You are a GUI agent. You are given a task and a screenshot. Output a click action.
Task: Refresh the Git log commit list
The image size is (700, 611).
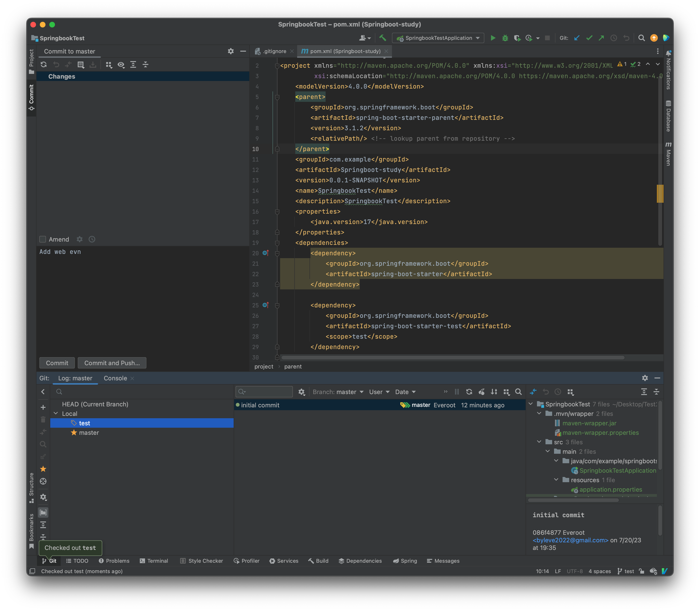[469, 392]
